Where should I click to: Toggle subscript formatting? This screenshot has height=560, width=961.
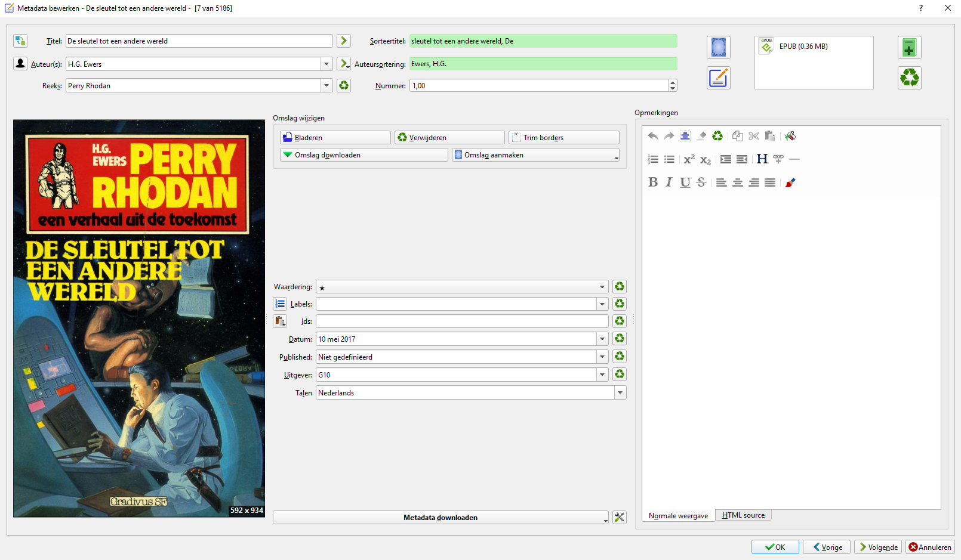tap(706, 159)
